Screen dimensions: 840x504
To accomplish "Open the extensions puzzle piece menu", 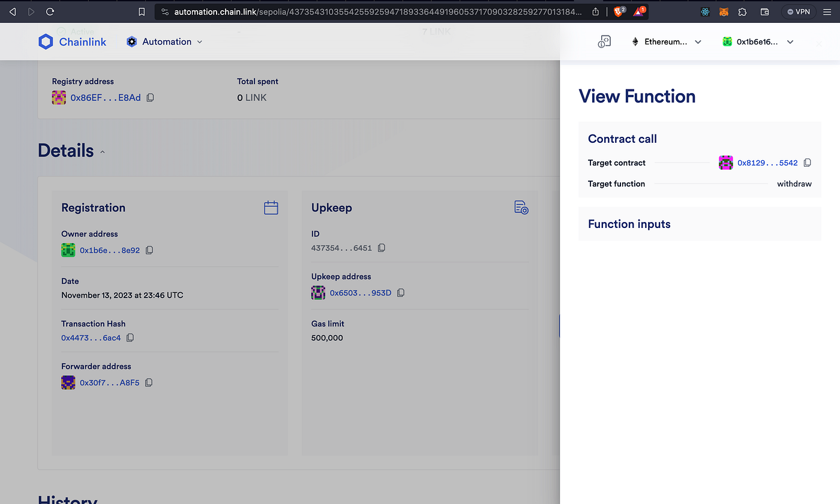I will (743, 11).
